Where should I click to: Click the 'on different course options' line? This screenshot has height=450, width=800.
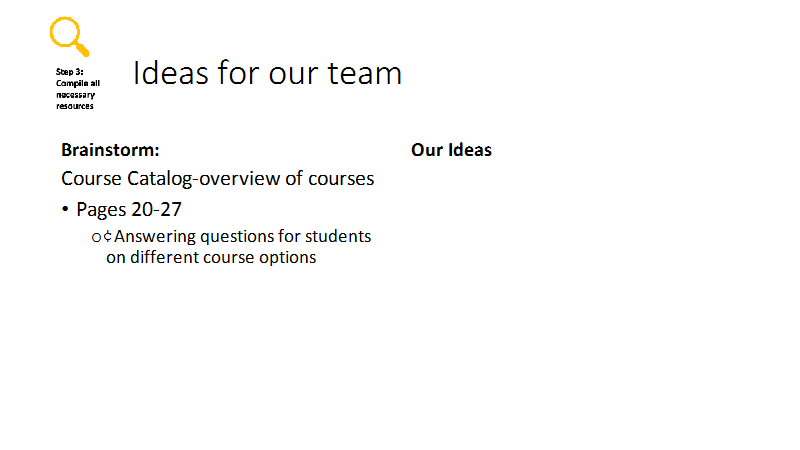tap(211, 258)
